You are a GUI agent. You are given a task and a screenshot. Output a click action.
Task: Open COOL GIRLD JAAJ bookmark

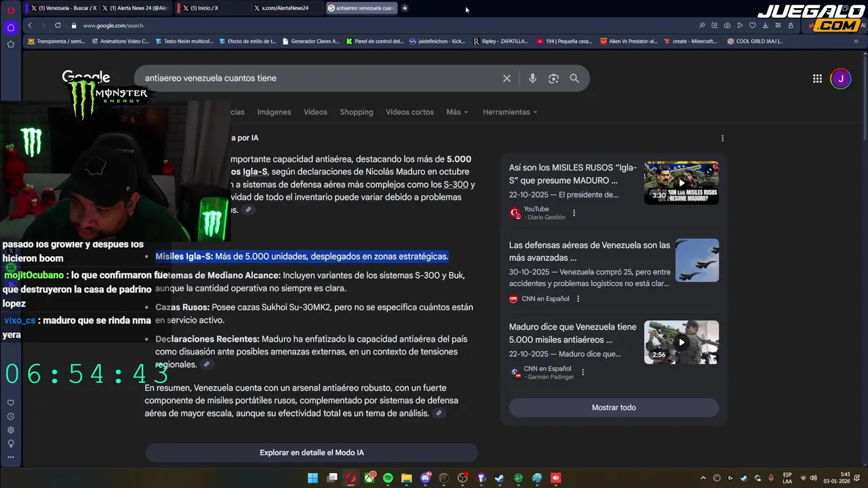(x=755, y=41)
